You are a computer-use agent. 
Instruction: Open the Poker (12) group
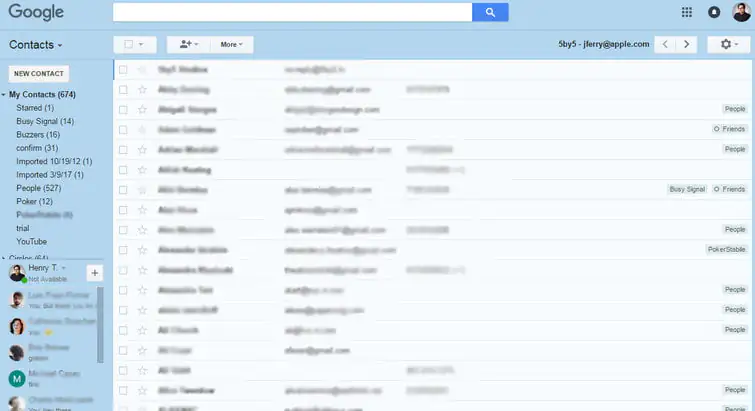[34, 201]
